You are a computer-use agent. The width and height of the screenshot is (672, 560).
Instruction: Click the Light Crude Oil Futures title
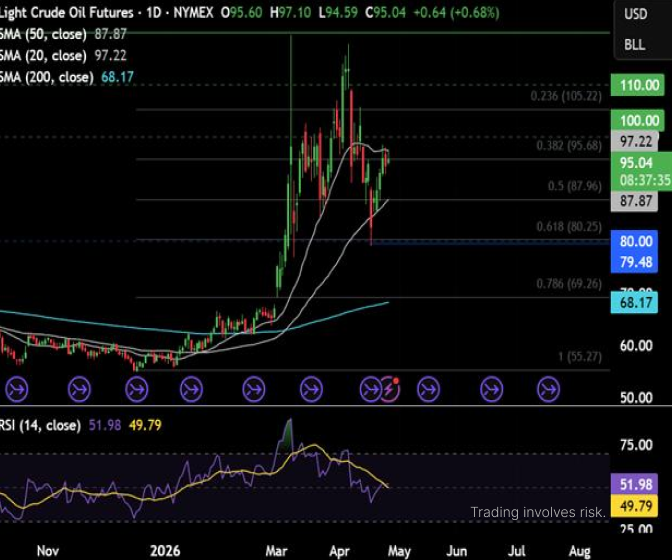click(66, 12)
